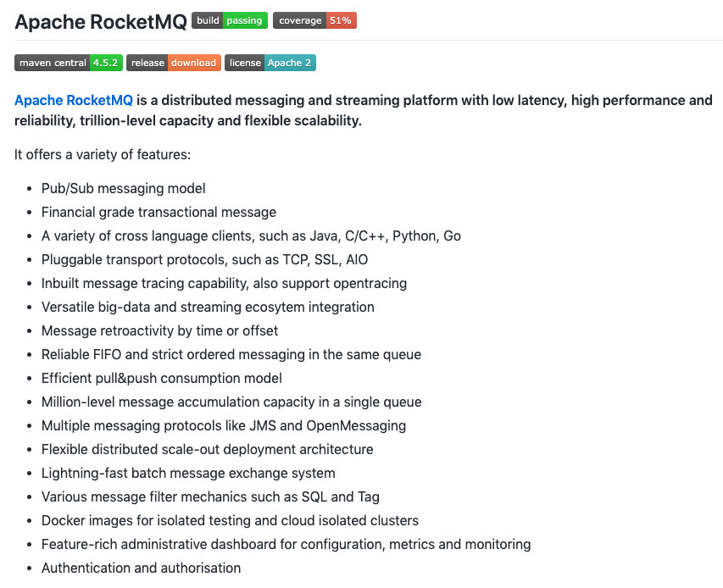Open the coverage 51% badge
Screen dimensions: 723x588
[314, 20]
